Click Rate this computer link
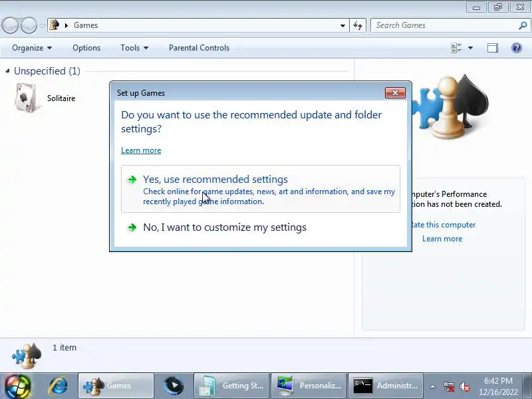The height and width of the screenshot is (399, 532). pos(443,225)
